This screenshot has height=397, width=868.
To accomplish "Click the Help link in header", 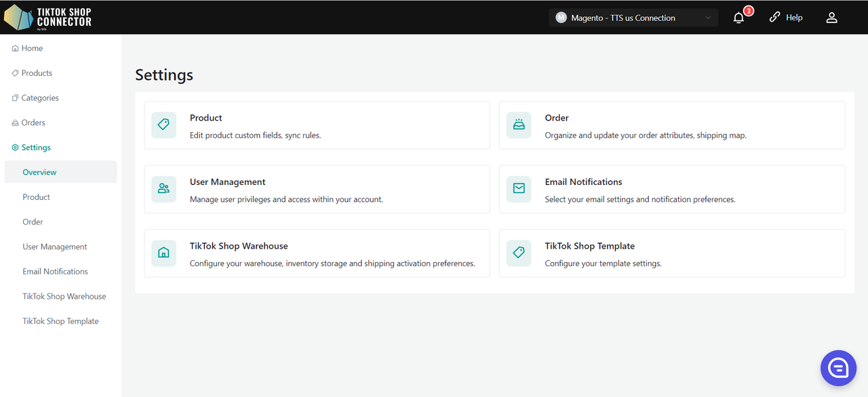I will click(786, 18).
